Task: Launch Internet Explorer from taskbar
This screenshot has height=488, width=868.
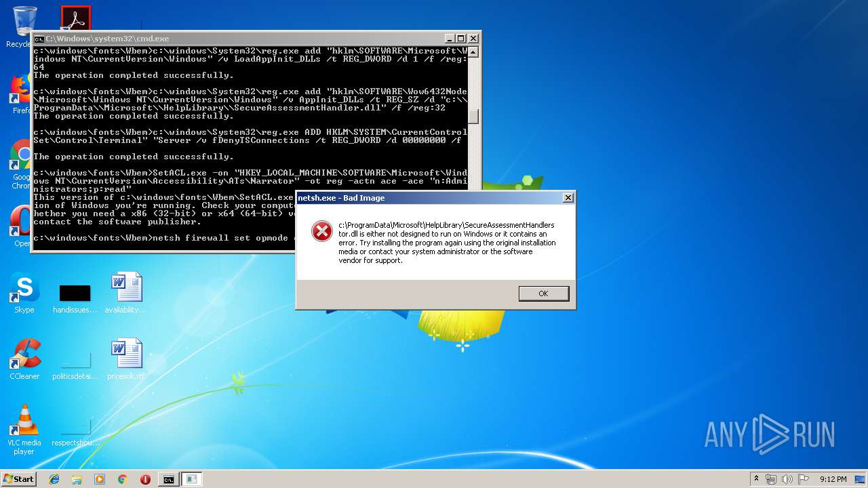Action: click(54, 479)
